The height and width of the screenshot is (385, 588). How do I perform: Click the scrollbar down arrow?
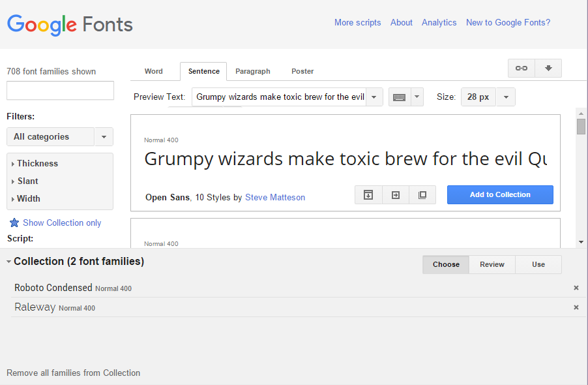(x=581, y=242)
